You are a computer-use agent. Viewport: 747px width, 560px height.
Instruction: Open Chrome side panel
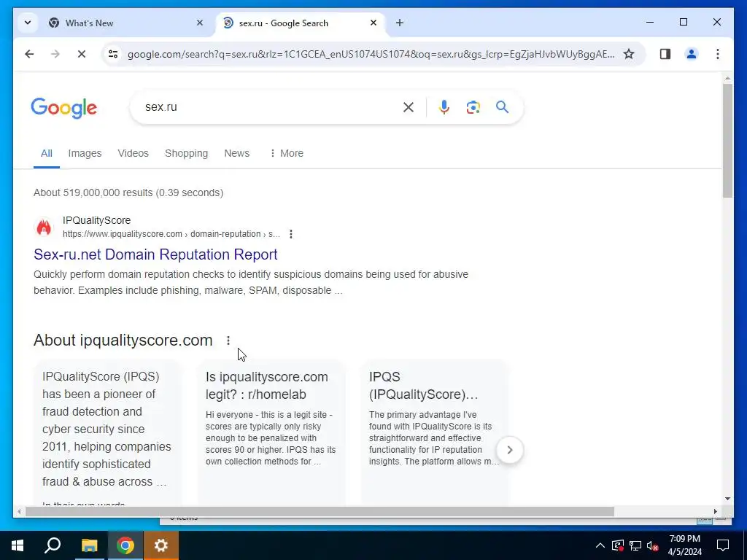(x=665, y=54)
